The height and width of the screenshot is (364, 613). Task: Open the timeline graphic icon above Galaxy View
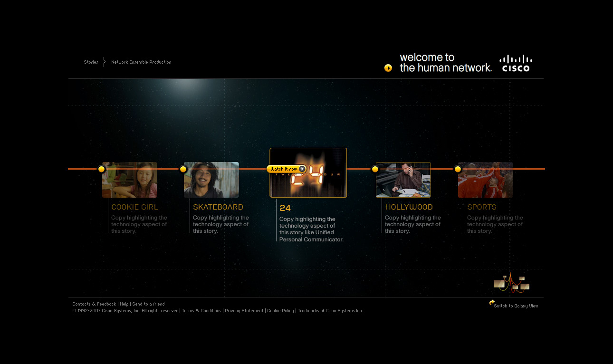[x=511, y=282]
